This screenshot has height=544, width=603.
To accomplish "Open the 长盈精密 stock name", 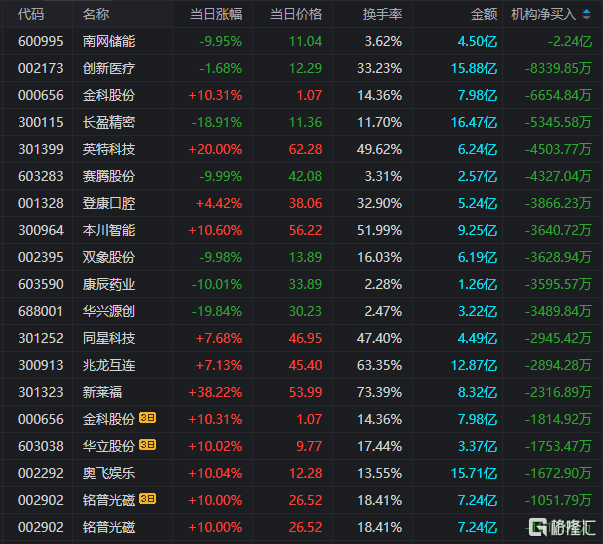I will tap(109, 122).
